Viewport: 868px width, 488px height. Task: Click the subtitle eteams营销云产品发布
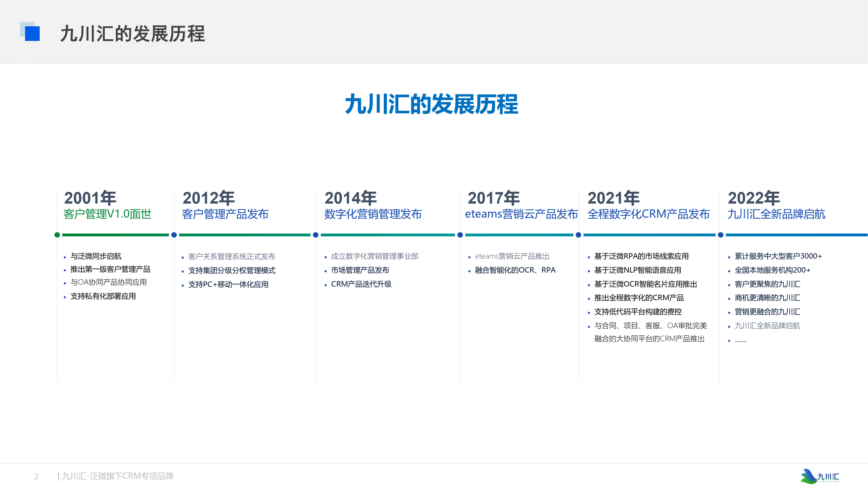[x=522, y=214]
